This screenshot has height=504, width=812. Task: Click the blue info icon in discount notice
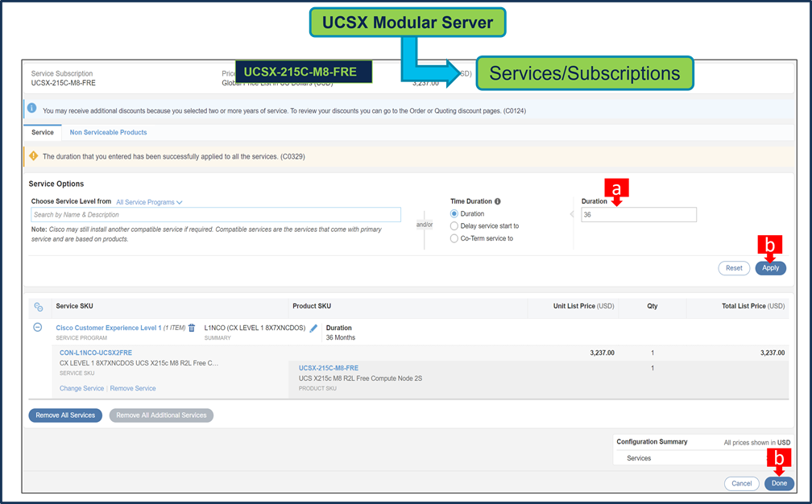point(31,108)
